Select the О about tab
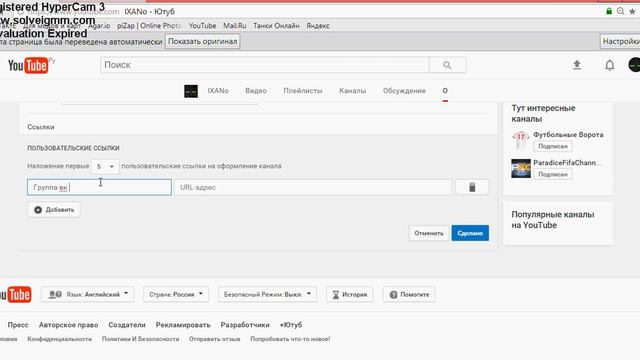 click(445, 91)
